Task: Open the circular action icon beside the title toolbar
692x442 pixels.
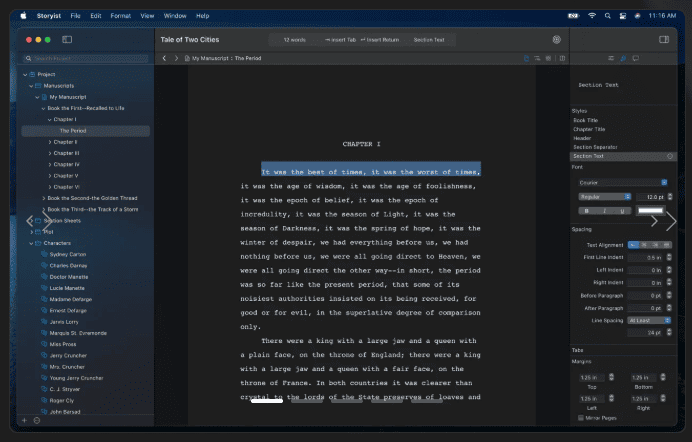Action: click(x=557, y=40)
